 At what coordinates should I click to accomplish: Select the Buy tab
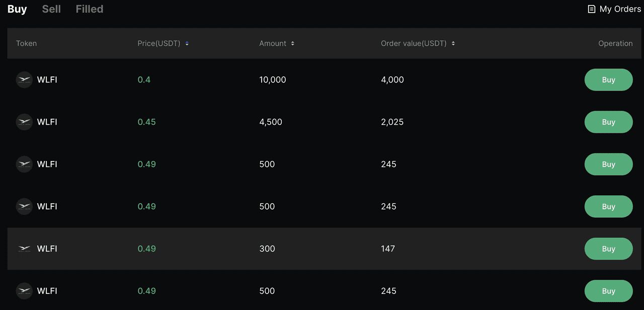[17, 9]
